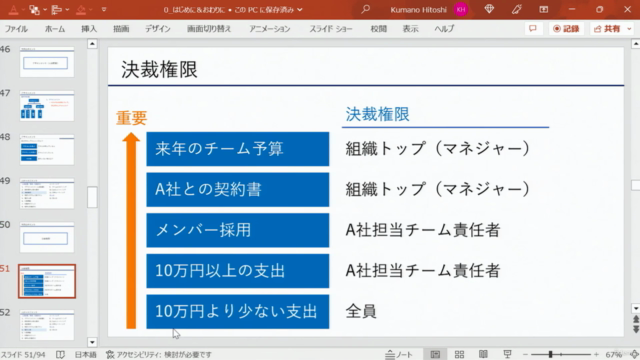Switch to the 校閲 tab

378,29
